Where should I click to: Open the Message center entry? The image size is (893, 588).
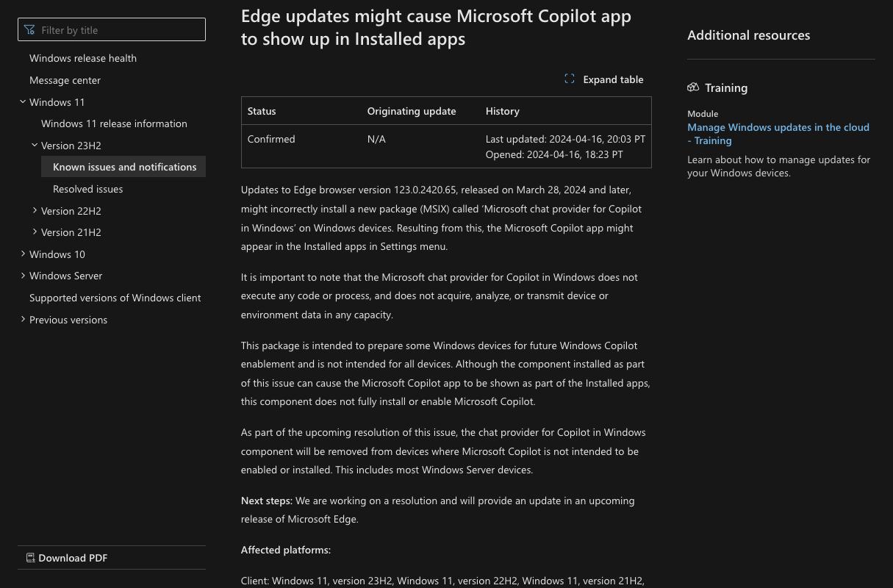point(65,80)
